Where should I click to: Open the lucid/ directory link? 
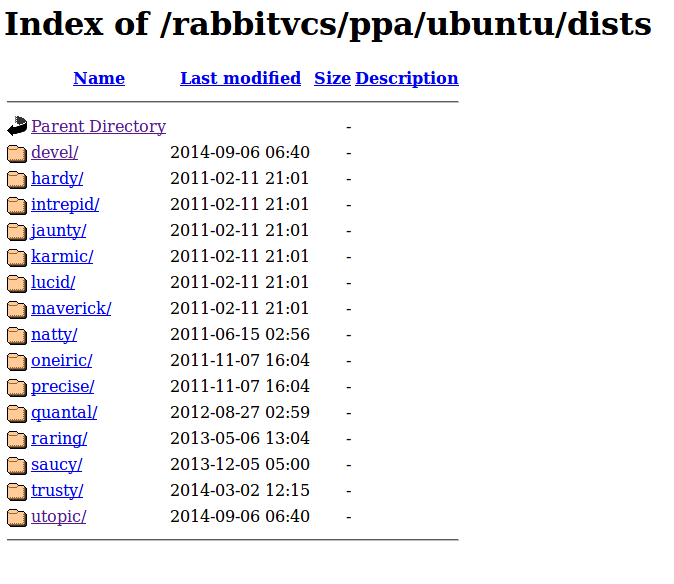(53, 282)
